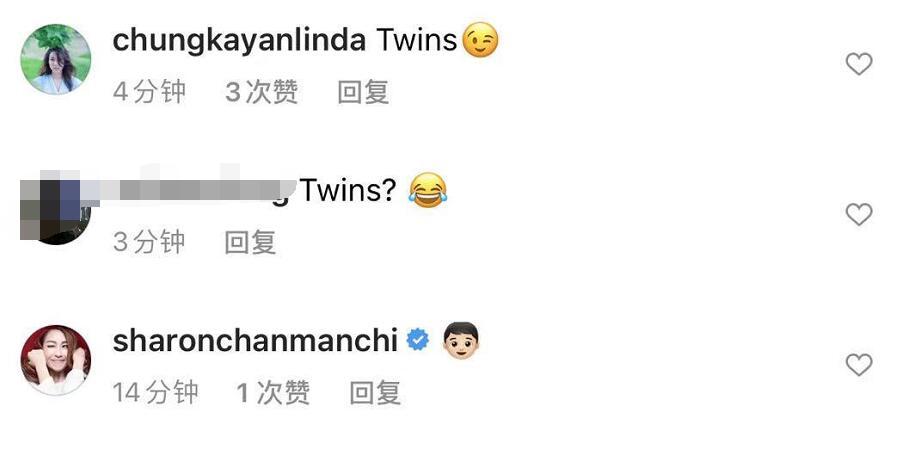Viewport: 909px width, 451px height.
Task: Click the 14分钟 timestamp
Action: pyautogui.click(x=155, y=393)
